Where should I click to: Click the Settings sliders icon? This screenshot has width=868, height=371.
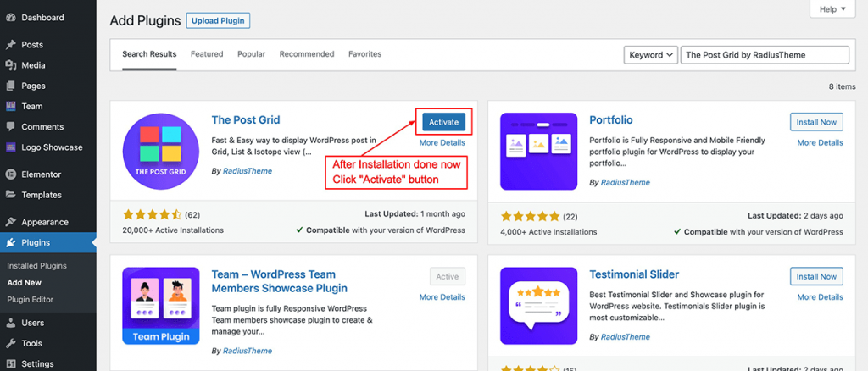point(10,364)
